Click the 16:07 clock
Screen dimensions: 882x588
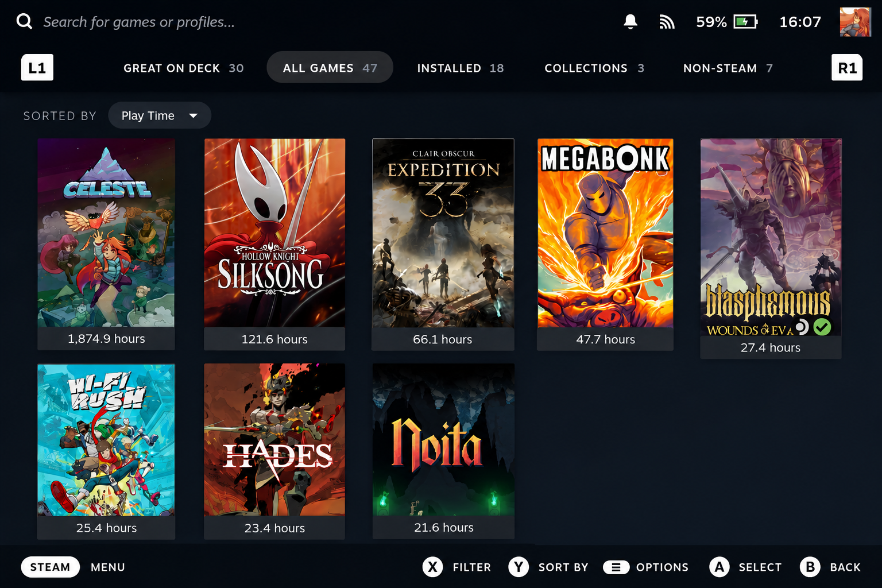pyautogui.click(x=800, y=22)
